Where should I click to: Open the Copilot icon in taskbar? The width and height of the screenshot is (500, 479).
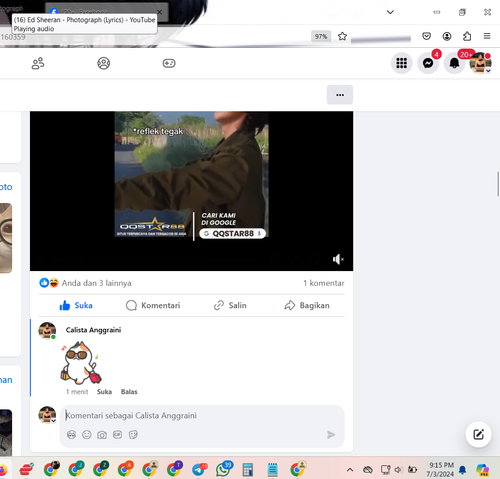(x=483, y=470)
